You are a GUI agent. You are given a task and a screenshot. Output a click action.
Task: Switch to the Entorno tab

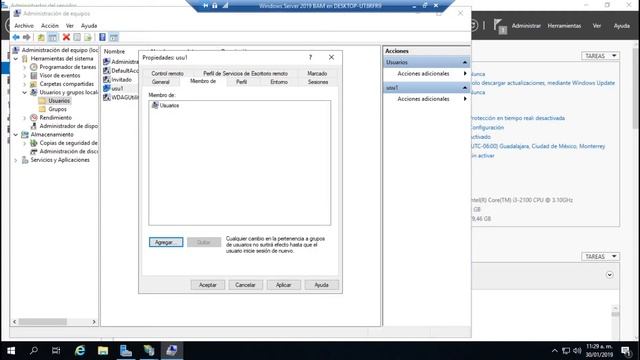(279, 82)
